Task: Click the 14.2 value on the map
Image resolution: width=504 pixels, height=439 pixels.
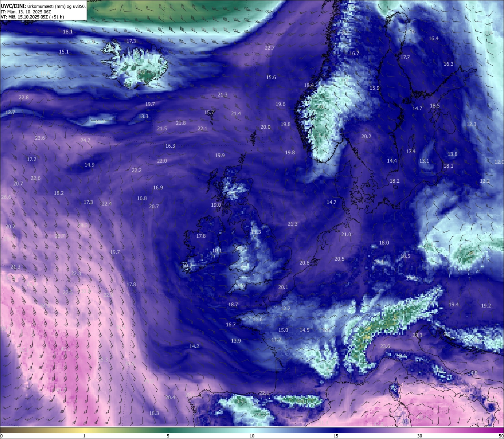Action: click(x=194, y=346)
